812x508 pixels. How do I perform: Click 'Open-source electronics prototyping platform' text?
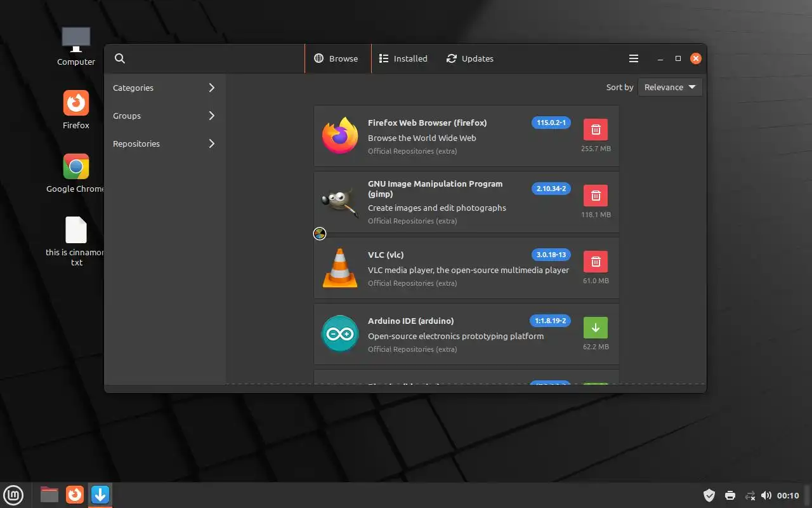pos(455,336)
